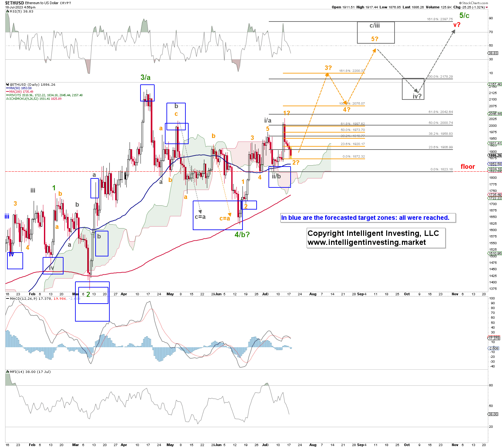This screenshot has height=448, width=502.
Task: Click the 161.8%: 2200.37 Fibonacci label
Action: click(352, 71)
